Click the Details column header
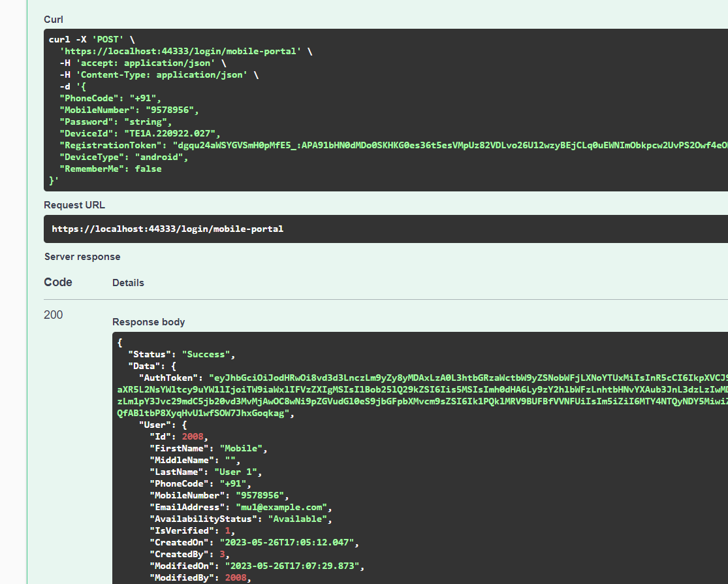Viewport: 728px width, 584px height. click(x=128, y=283)
